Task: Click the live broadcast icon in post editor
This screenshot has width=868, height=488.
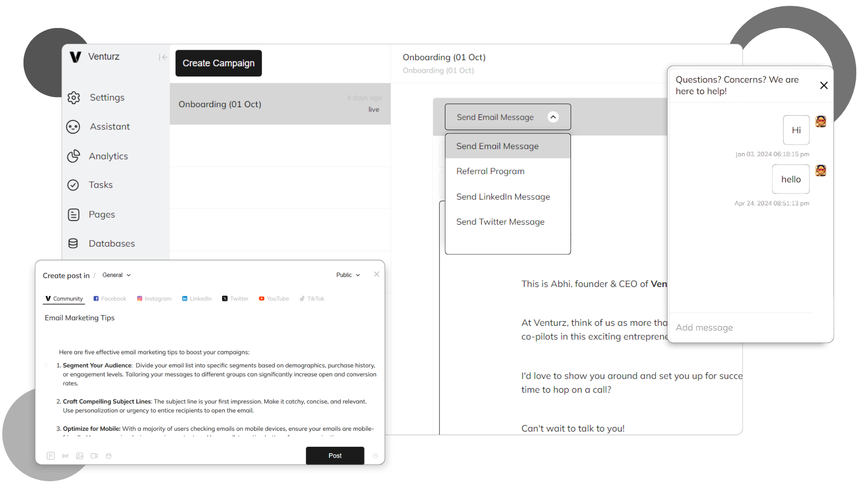Action: pos(65,456)
